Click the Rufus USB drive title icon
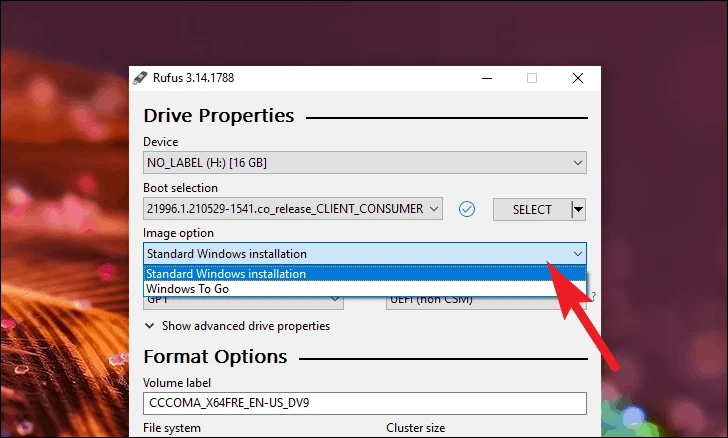 (x=140, y=78)
